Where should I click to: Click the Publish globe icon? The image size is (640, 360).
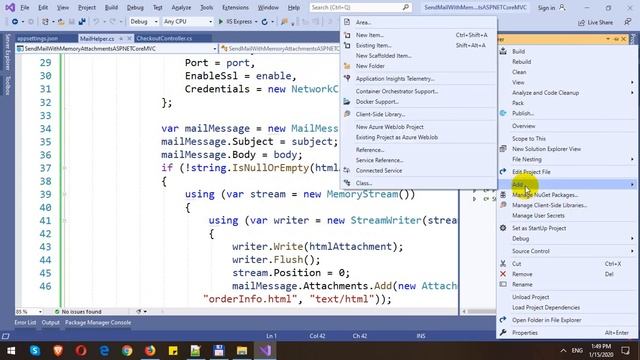coord(503,113)
